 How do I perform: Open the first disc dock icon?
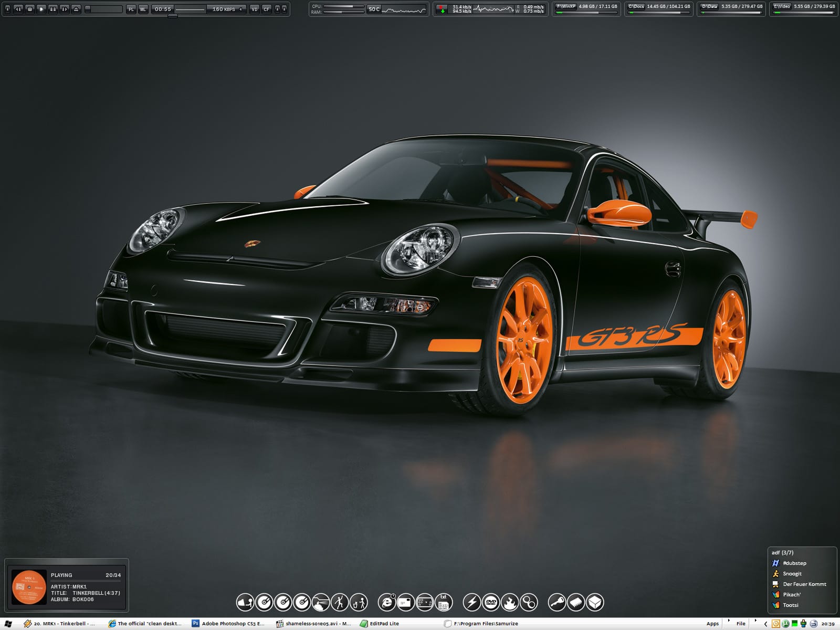264,602
